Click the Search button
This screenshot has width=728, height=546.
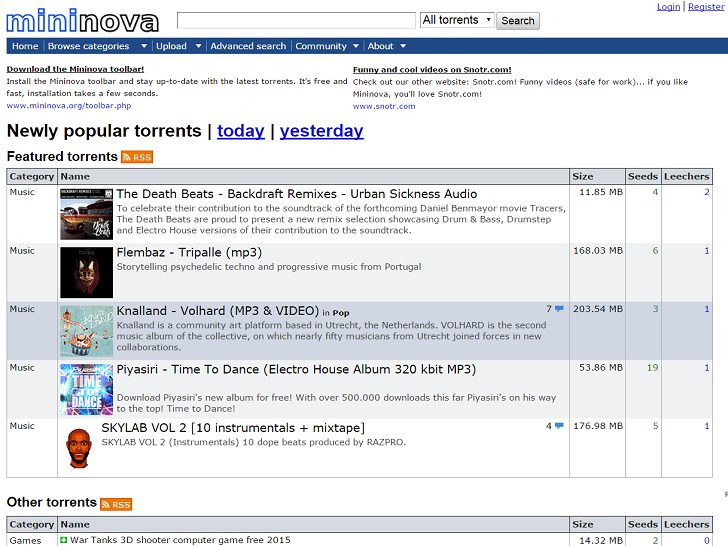[x=518, y=21]
